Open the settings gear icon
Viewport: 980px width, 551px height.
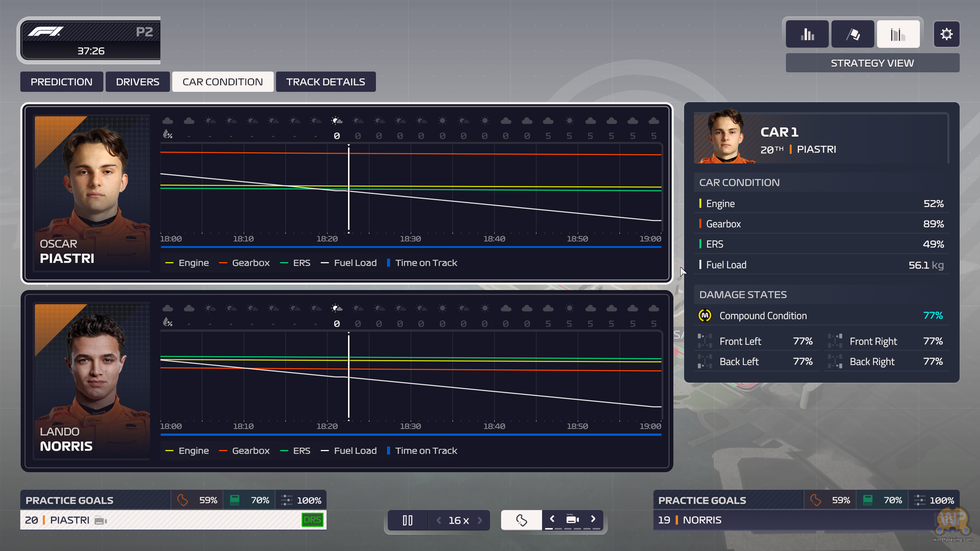(946, 34)
